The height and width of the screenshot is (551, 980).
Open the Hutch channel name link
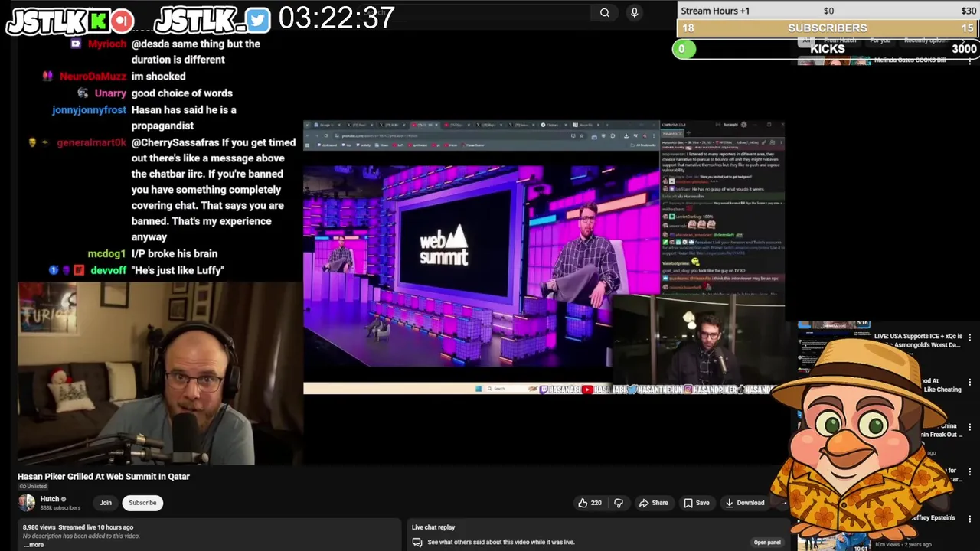point(50,499)
